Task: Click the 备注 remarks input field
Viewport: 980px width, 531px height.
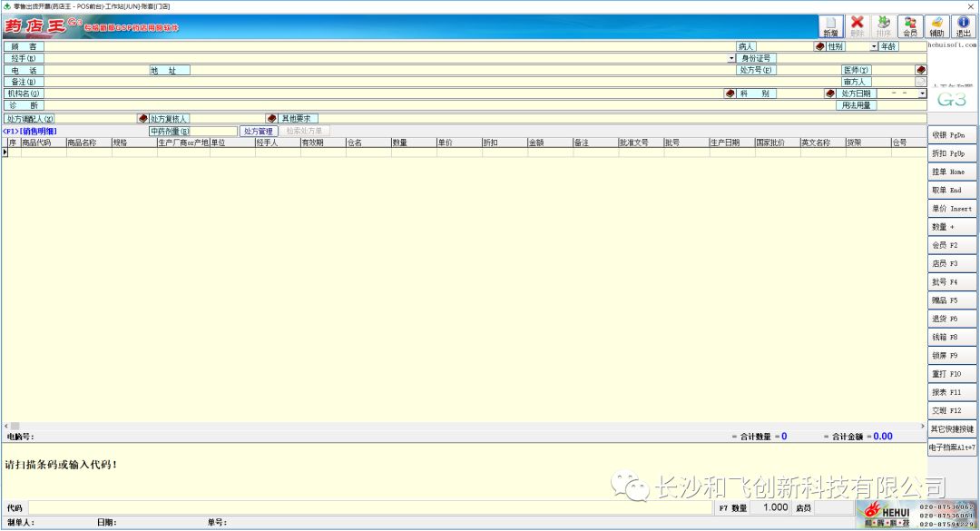Action: click(443, 82)
